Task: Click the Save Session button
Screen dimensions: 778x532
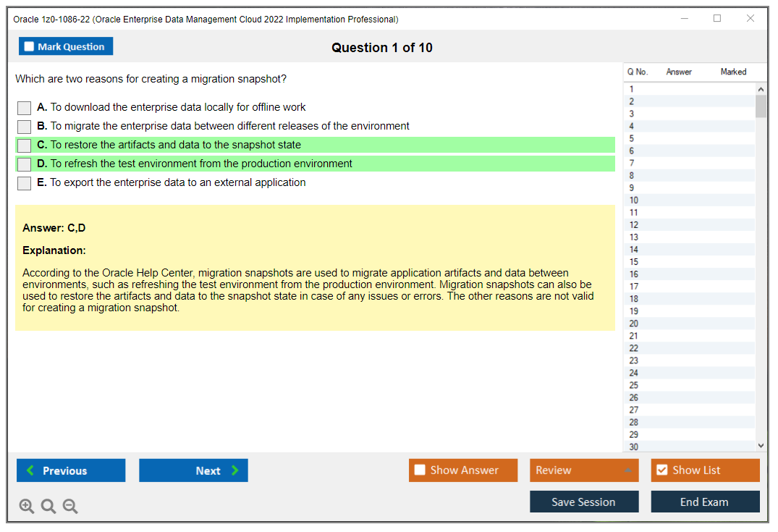Action: (584, 502)
